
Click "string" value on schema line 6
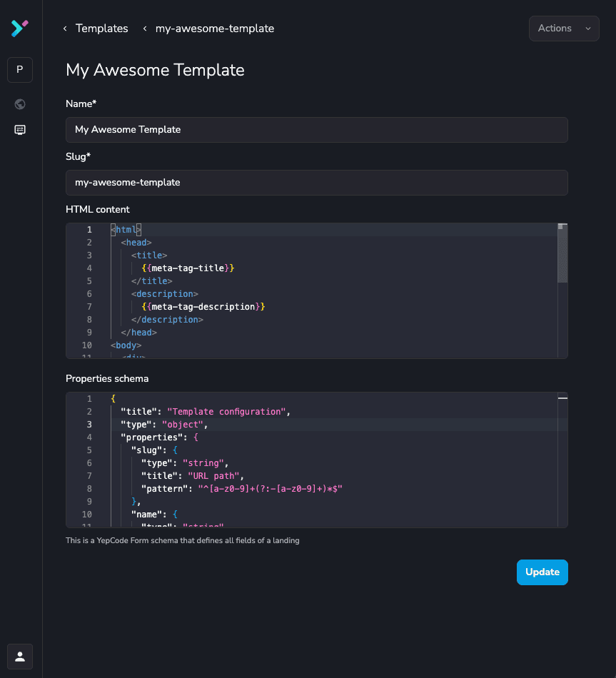(203, 463)
